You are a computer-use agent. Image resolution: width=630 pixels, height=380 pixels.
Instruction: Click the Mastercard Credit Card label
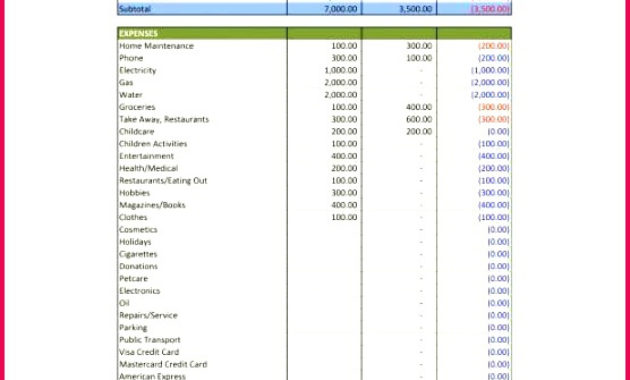163,364
